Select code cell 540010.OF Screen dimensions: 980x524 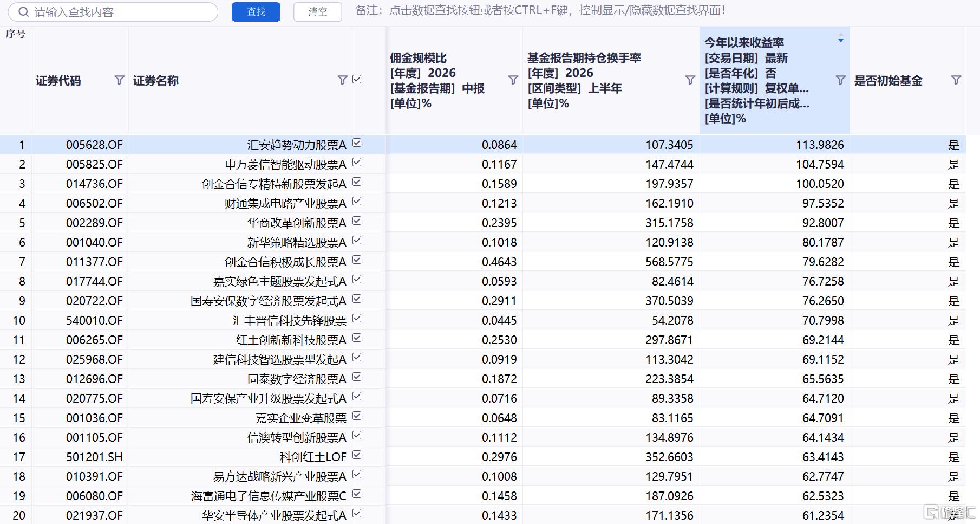tap(94, 321)
